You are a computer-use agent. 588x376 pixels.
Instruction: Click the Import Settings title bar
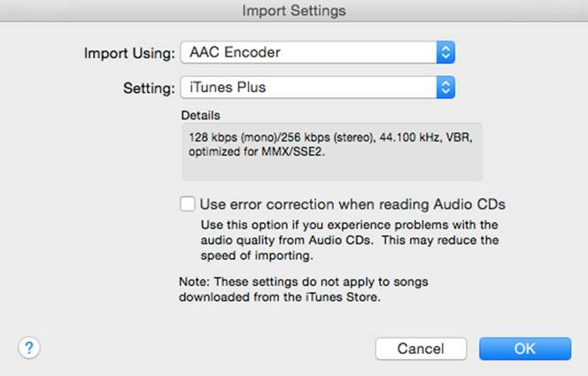[294, 11]
